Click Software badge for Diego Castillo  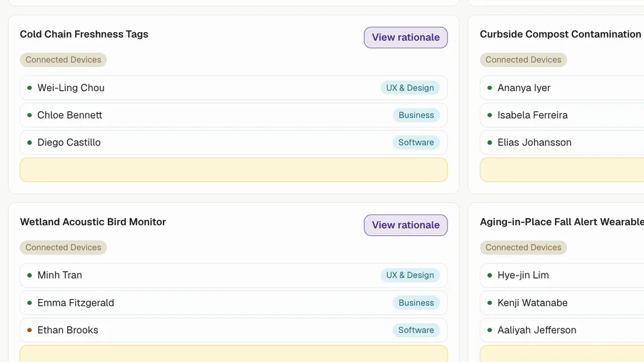tap(416, 142)
